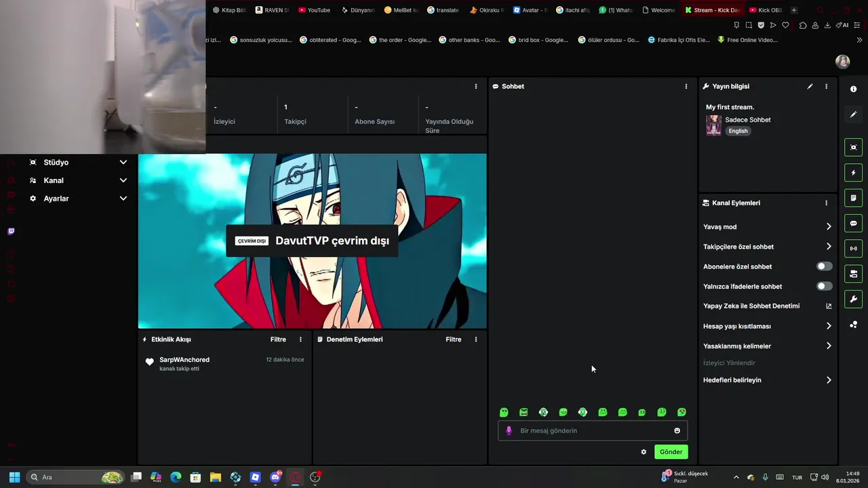Image resolution: width=868 pixels, height=488 pixels.
Task: Switch to the Welcome browser tab
Action: tap(657, 10)
